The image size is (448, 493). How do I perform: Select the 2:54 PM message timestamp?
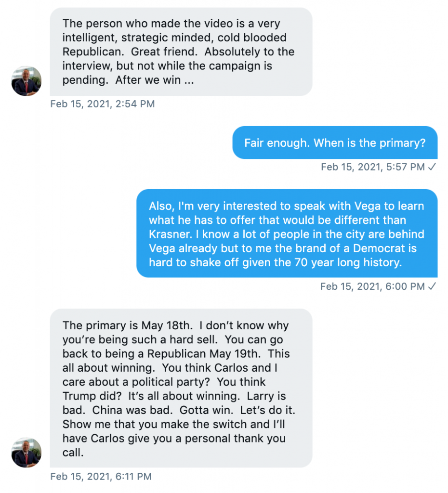pos(102,104)
